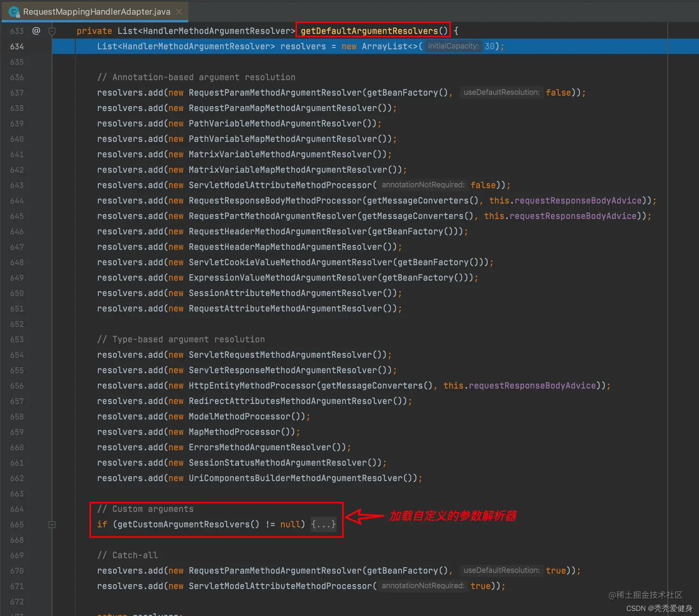
Task: Click PathVariableMethodArgumentResolver on line 639
Action: point(276,123)
